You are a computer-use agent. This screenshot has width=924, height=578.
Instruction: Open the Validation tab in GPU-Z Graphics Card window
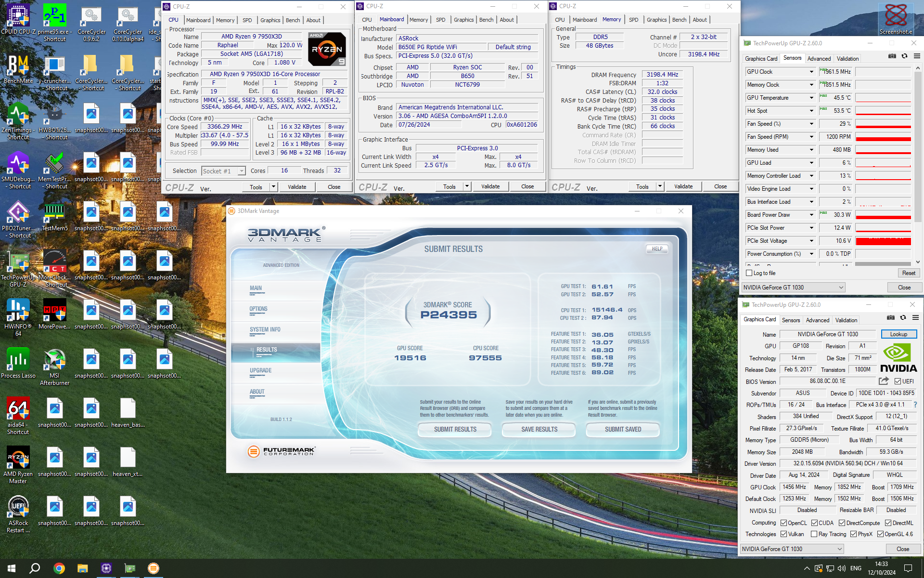pos(846,320)
